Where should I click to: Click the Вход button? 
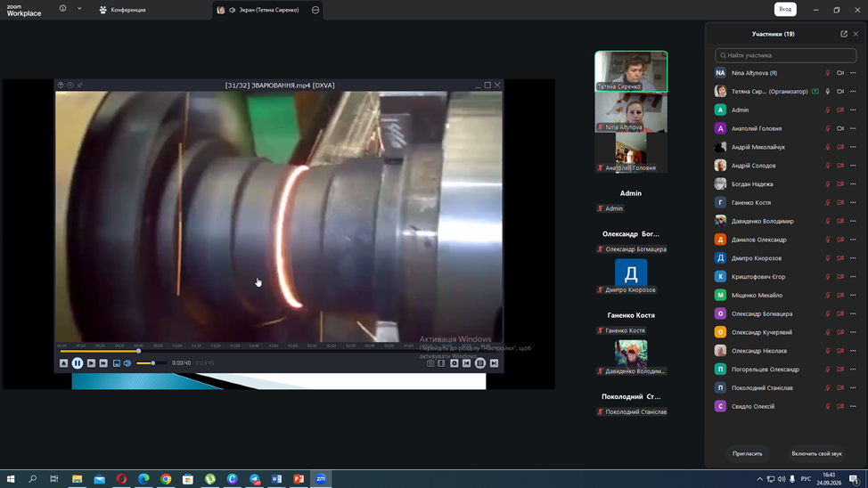785,10
